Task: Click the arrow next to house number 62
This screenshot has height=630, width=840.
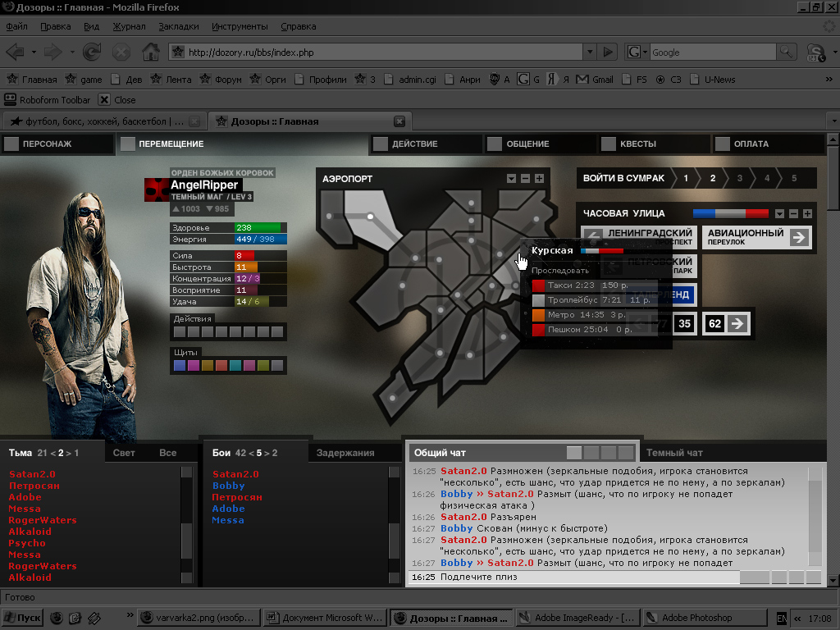Action: (737, 323)
